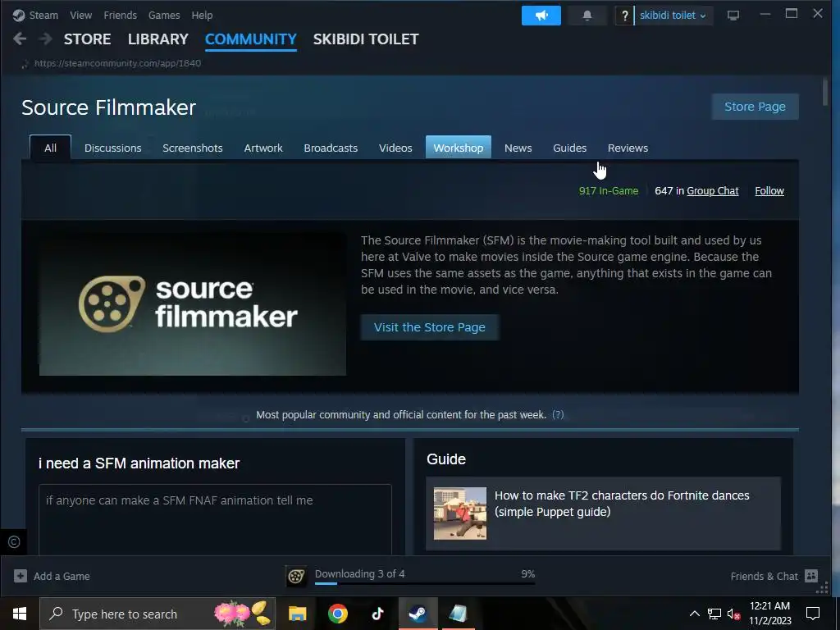This screenshot has height=630, width=840.
Task: Click Visit the Store Page button
Action: 430,327
